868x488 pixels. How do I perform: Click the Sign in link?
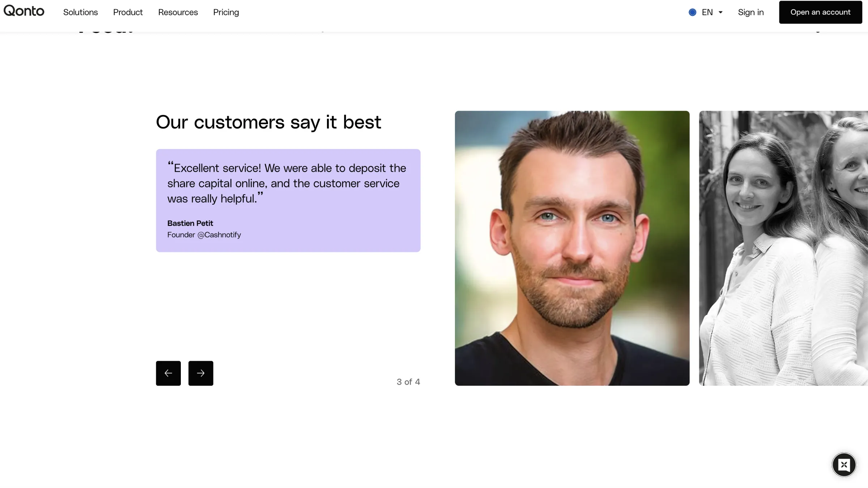(x=751, y=12)
